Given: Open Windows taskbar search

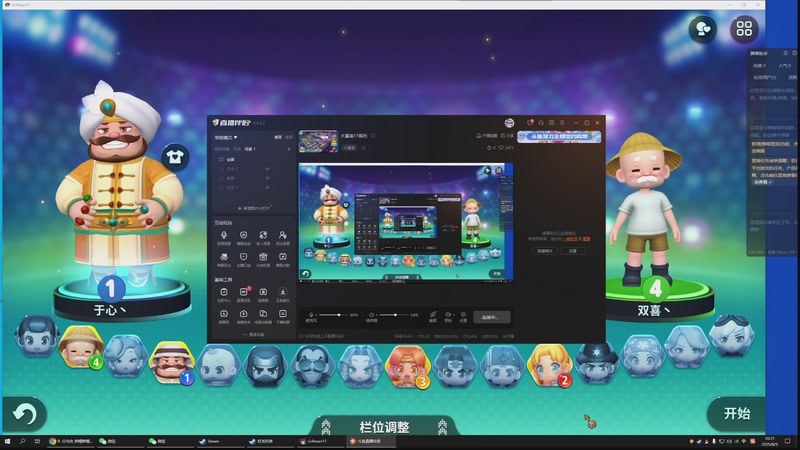Looking at the screenshot, I should [22, 441].
